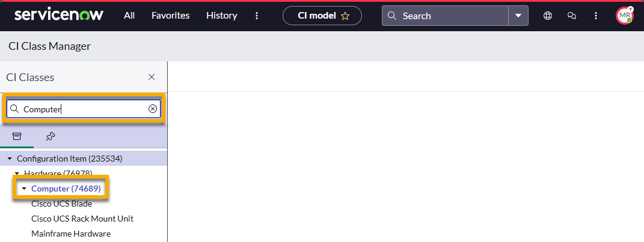Clear the Computer filter text

(153, 109)
